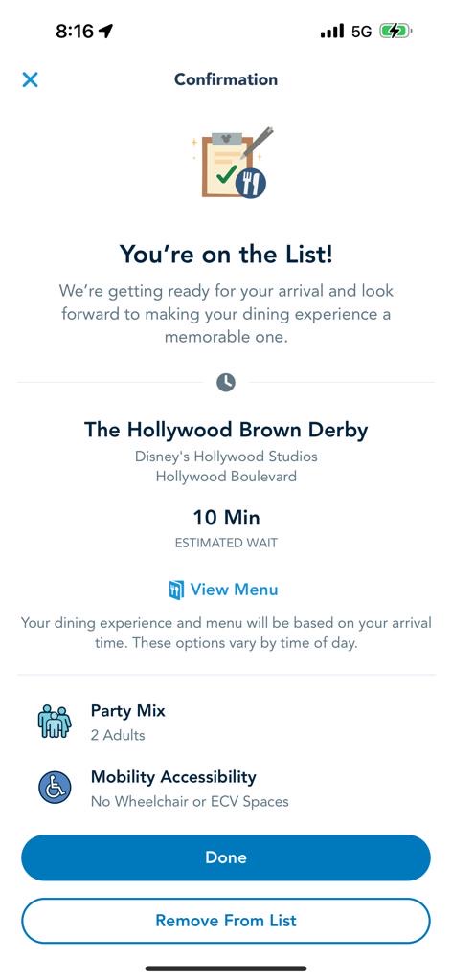Close the Confirmation screen with the X icon
452x980 pixels.
click(30, 79)
